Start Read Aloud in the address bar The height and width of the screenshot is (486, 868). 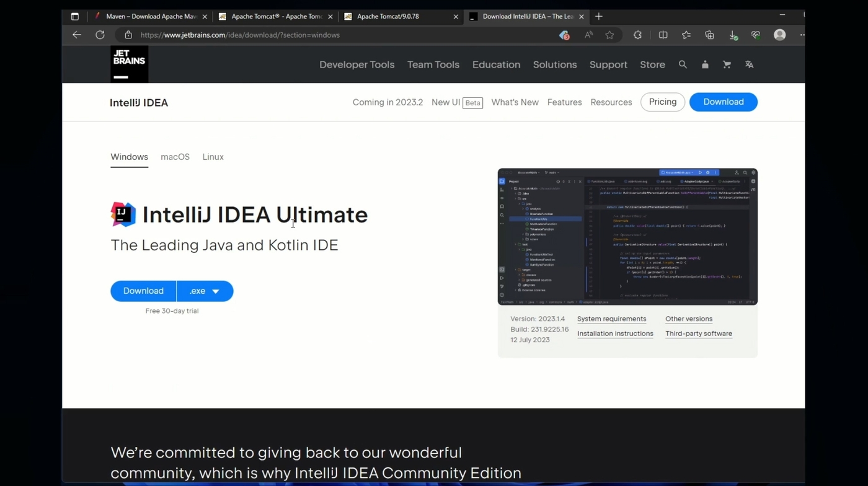(588, 35)
